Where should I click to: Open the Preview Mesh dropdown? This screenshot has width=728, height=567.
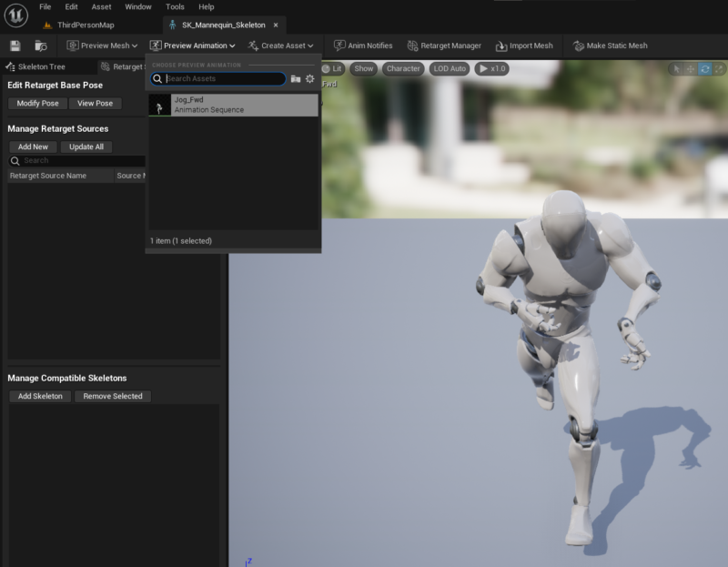tap(100, 45)
